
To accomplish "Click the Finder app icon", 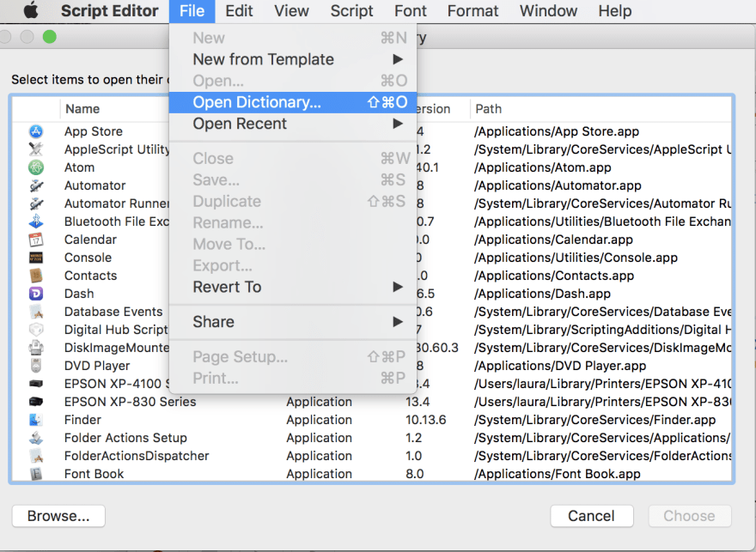I will tap(36, 420).
